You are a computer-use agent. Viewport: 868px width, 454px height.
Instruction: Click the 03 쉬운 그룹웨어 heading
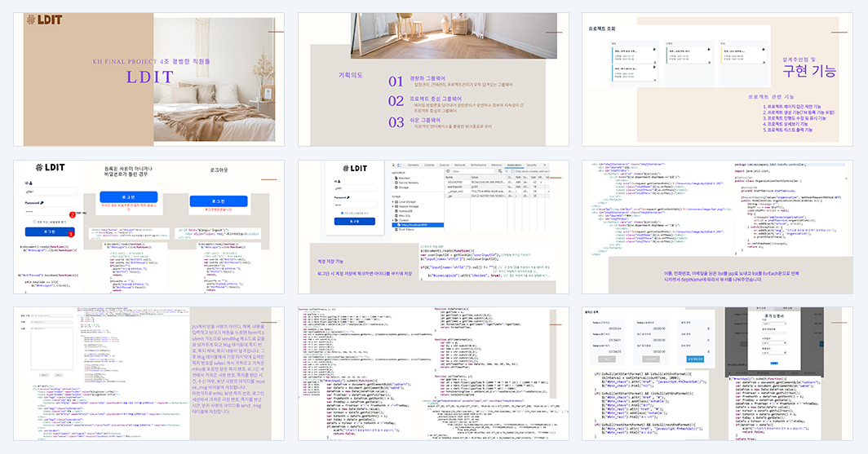[x=425, y=120]
